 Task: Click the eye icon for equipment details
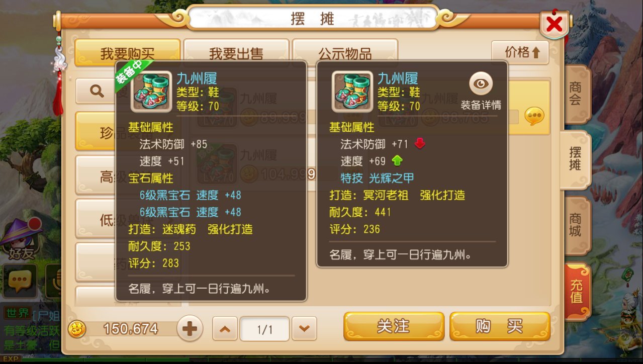(481, 84)
